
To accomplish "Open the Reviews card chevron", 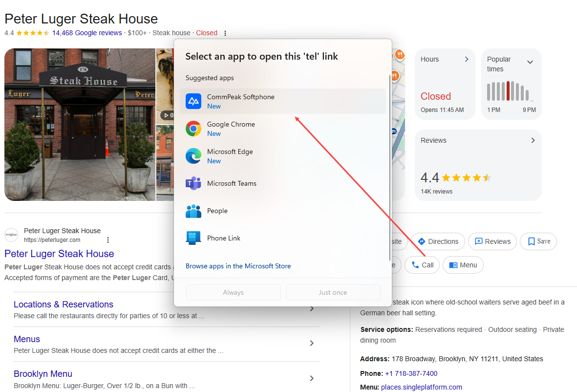I will [x=533, y=140].
